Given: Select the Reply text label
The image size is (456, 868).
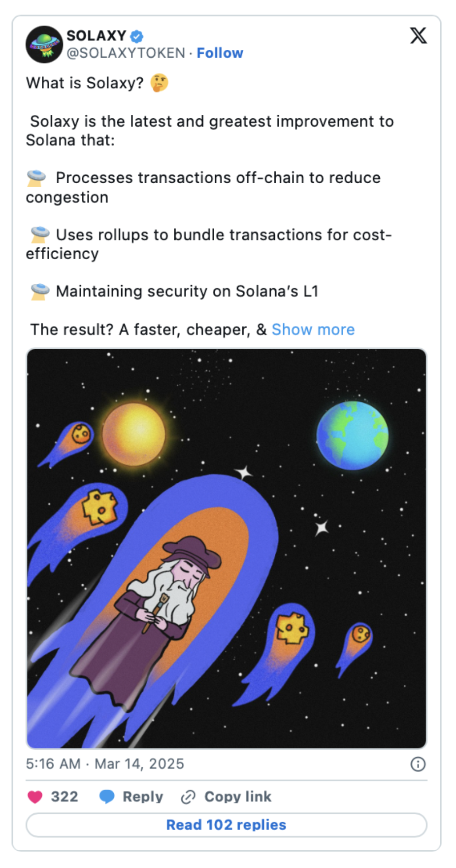Looking at the screenshot, I should [x=143, y=797].
